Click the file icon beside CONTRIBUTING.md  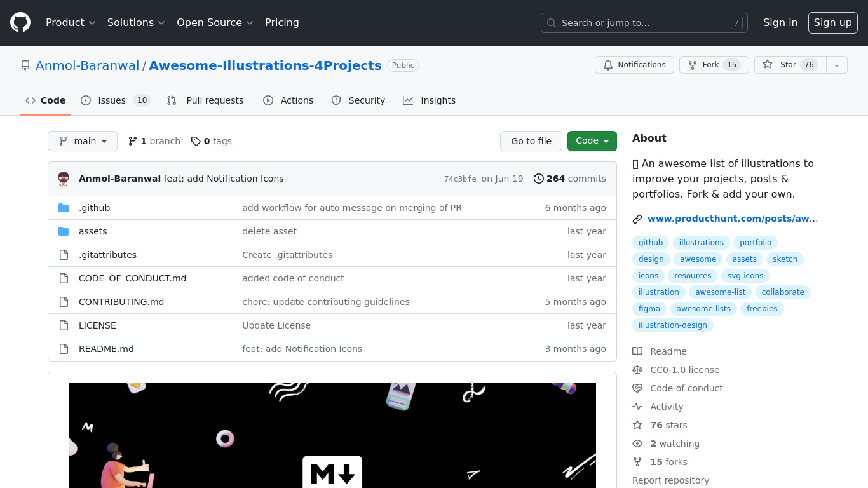[64, 302]
